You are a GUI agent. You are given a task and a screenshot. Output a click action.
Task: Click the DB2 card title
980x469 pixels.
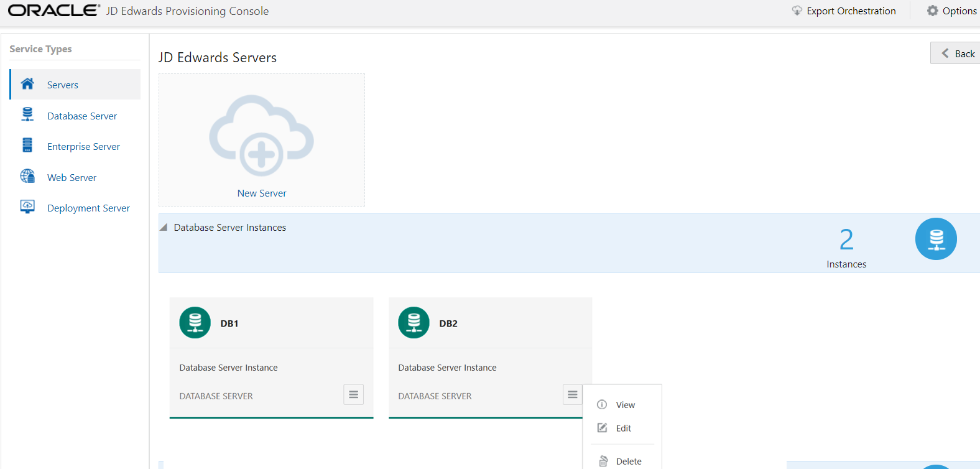point(448,323)
